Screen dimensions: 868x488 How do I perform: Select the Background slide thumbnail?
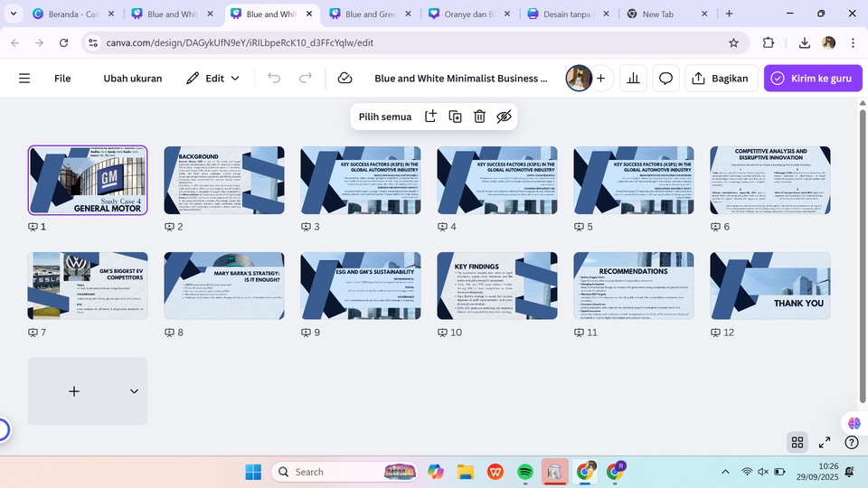(224, 181)
